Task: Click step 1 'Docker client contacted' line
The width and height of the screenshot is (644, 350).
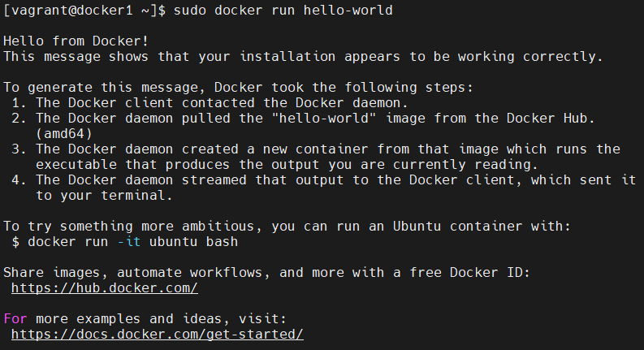Action: [x=210, y=102]
